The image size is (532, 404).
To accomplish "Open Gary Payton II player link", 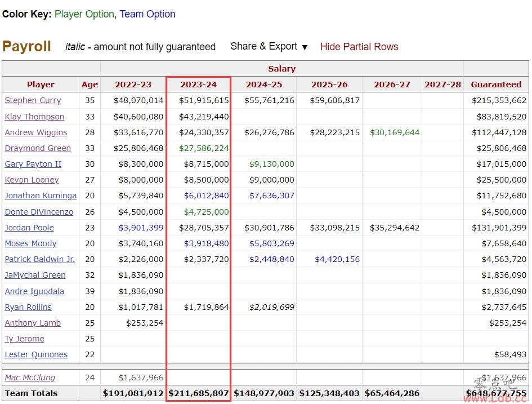I will pyautogui.click(x=33, y=164).
